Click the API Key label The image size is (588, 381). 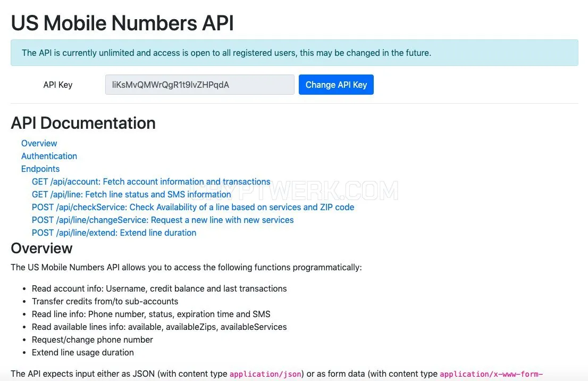[x=58, y=85]
